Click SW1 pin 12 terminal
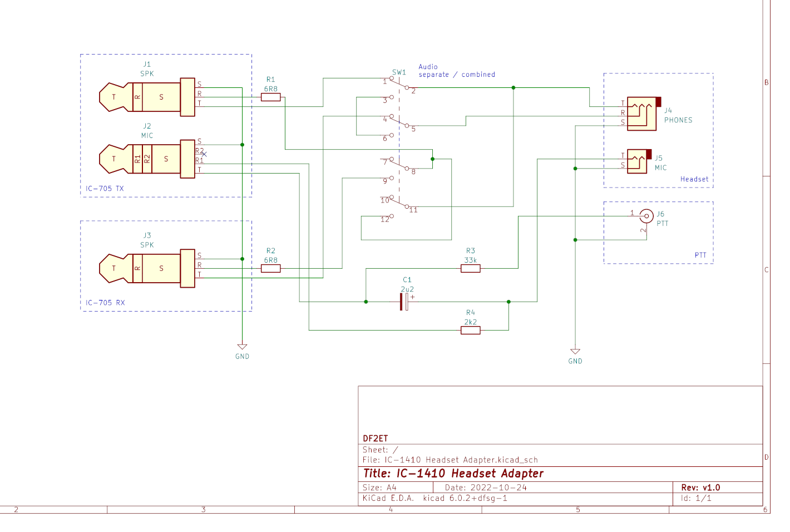Image resolution: width=790 pixels, height=532 pixels. (x=392, y=216)
